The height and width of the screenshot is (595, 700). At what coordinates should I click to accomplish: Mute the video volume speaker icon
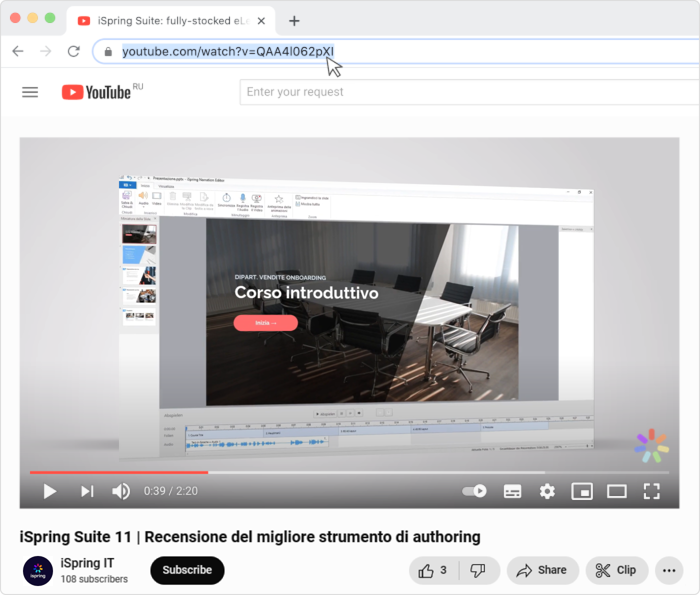click(120, 491)
